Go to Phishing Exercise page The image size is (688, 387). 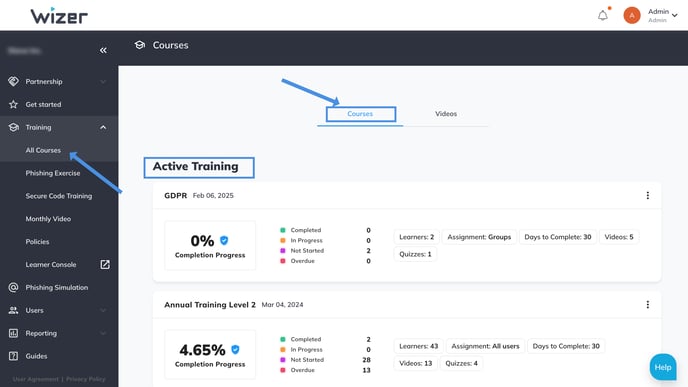tap(53, 173)
